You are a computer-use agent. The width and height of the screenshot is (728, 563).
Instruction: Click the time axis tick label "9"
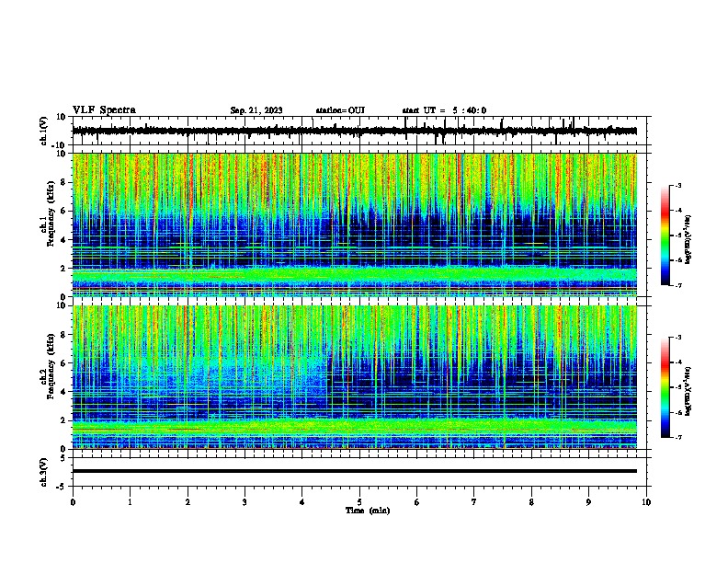[588, 502]
